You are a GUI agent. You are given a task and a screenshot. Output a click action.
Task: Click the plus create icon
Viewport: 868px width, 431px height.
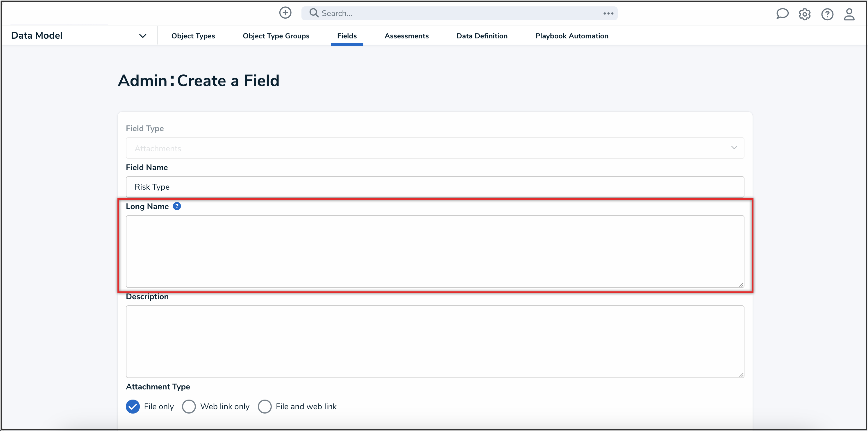pyautogui.click(x=285, y=13)
